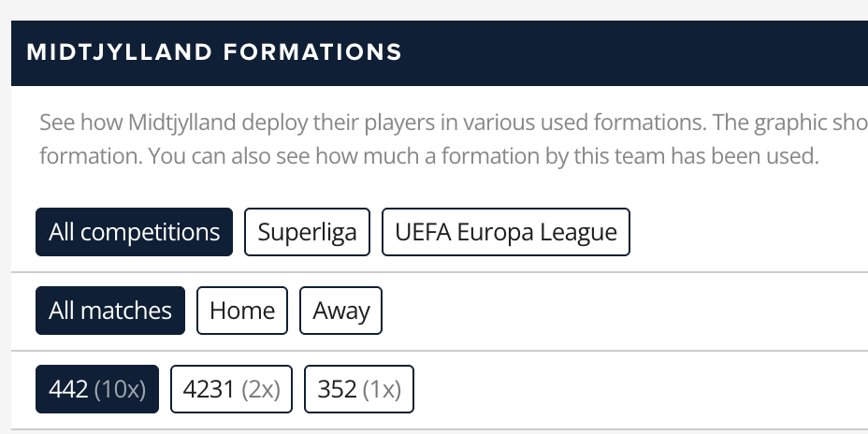868x434 pixels.
Task: Select the All competitions filter
Action: (x=134, y=232)
